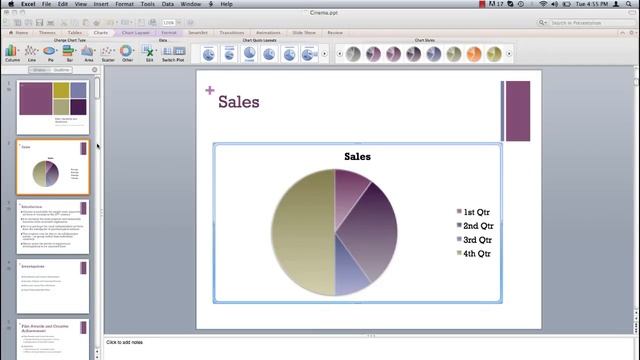The width and height of the screenshot is (640, 360).
Task: Choose the Line chart type
Action: [x=31, y=53]
